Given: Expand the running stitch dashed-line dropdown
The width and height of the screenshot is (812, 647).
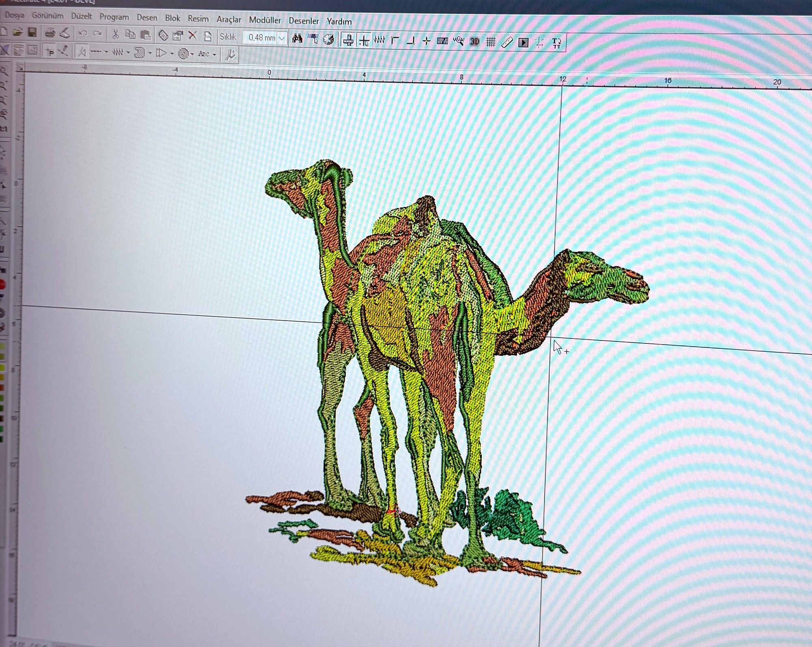Looking at the screenshot, I should (x=106, y=52).
